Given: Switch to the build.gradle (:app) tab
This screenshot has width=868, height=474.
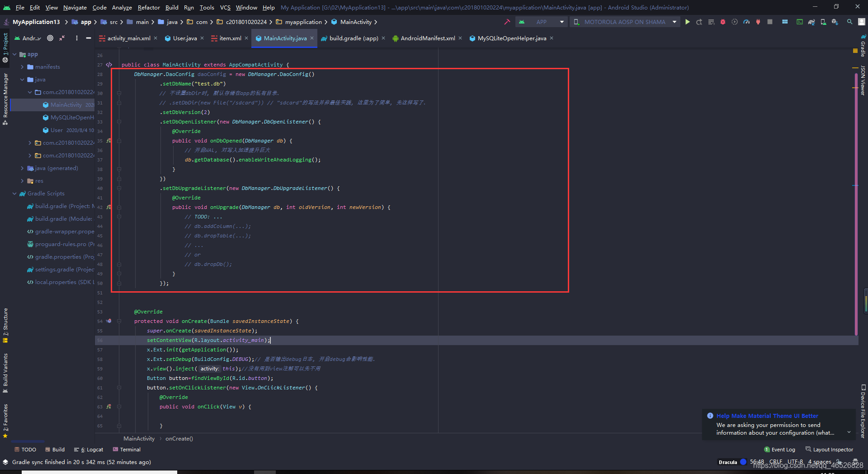Looking at the screenshot, I should (x=353, y=38).
